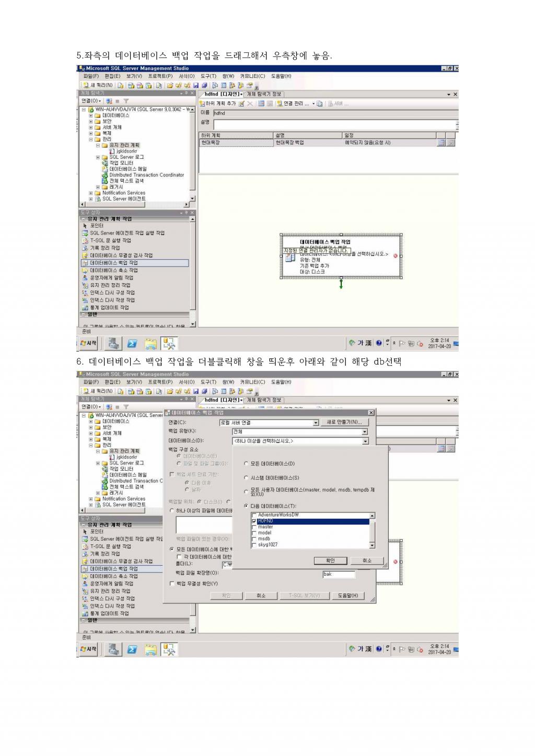Select the 'all databases' radio button in the lower screenshot
This screenshot has height=756, width=535.
tap(246, 463)
